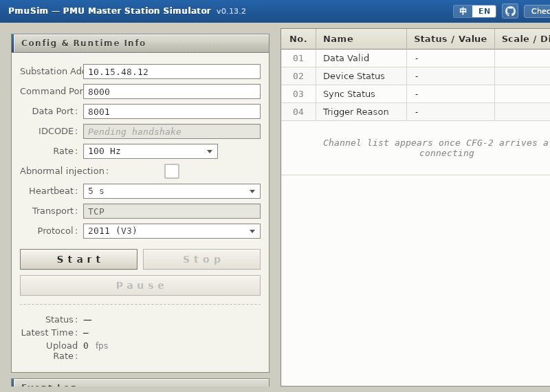Open the Heartbeat dropdown showing 5 s
Screen dimensions: 550x392
172,191
